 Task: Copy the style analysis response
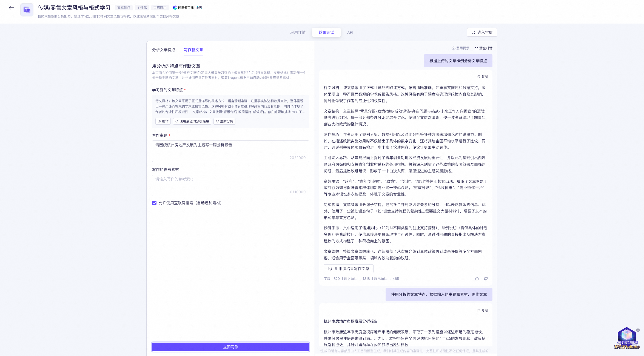point(483,77)
